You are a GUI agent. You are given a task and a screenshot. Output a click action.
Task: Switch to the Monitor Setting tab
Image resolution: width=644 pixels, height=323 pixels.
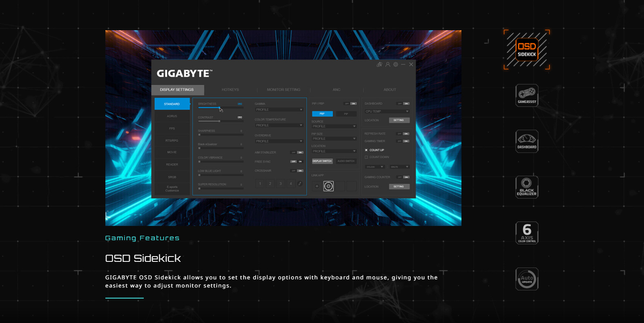pos(283,90)
